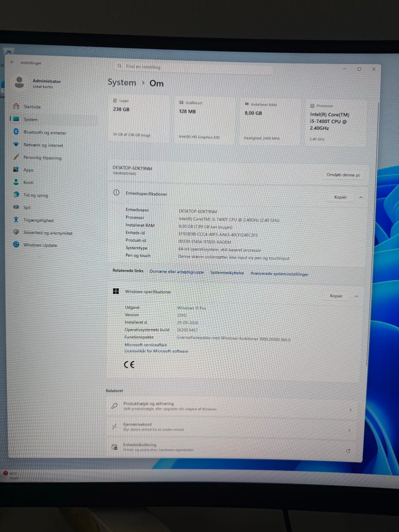Viewport: 399px width, 532px height.
Task: Click the Fjernskrivebord remote icon
Action: click(x=114, y=426)
